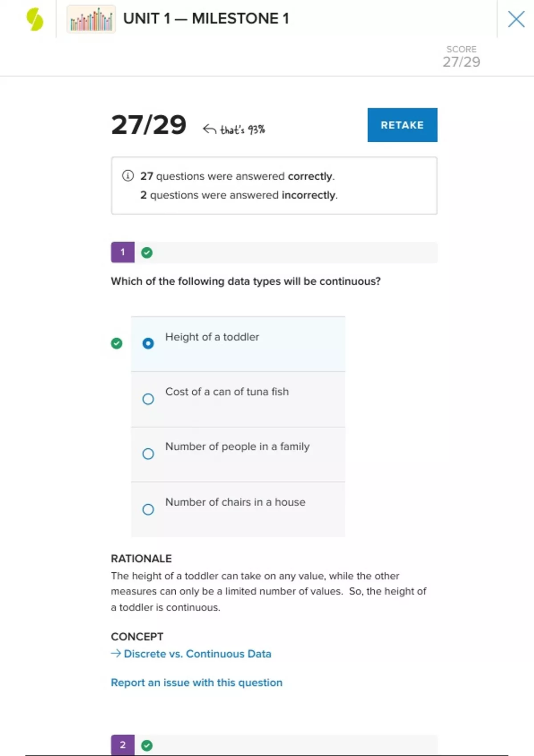Click the purple question 2 number badge

(123, 745)
